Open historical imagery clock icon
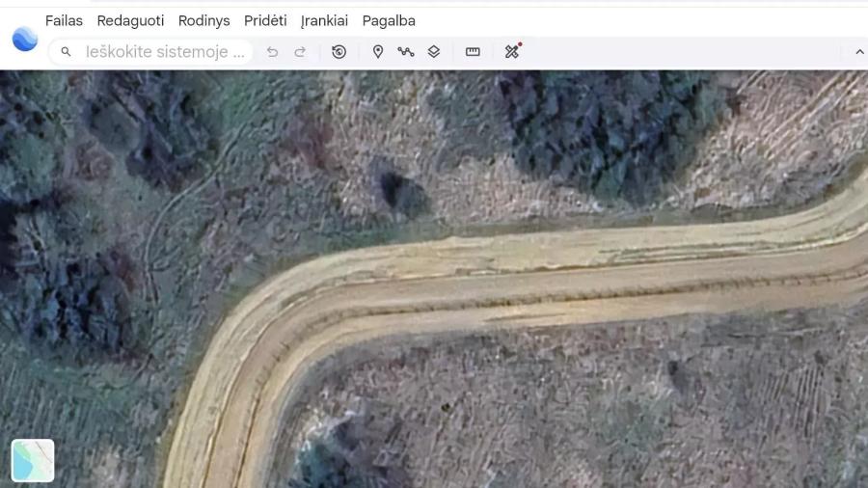The image size is (868, 488). pos(339,52)
